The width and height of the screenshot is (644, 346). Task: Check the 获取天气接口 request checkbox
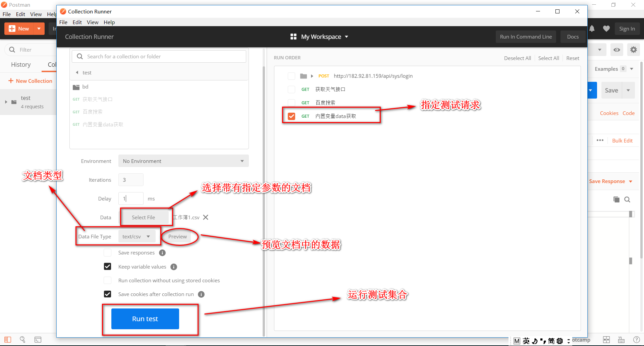pyautogui.click(x=291, y=90)
